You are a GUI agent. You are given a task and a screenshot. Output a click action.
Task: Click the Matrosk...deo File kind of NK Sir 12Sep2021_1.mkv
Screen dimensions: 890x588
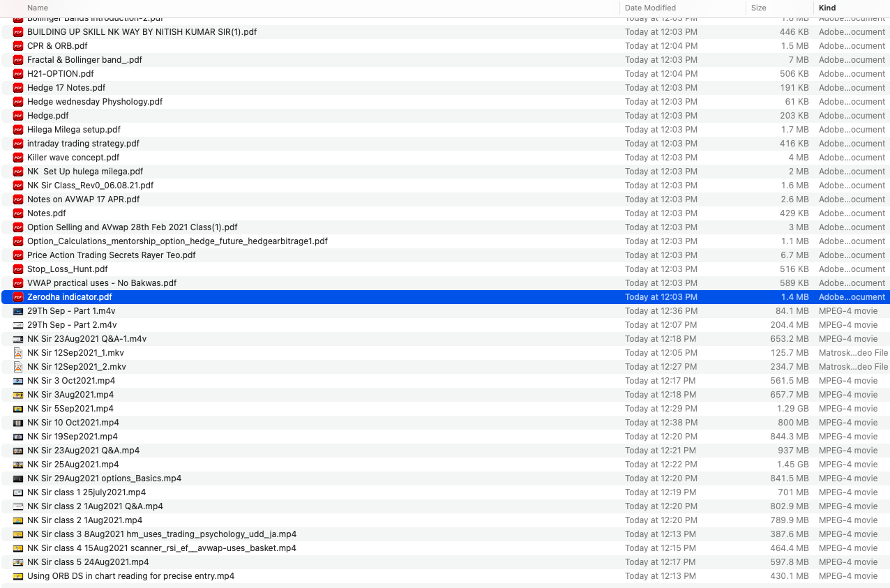pyautogui.click(x=854, y=353)
